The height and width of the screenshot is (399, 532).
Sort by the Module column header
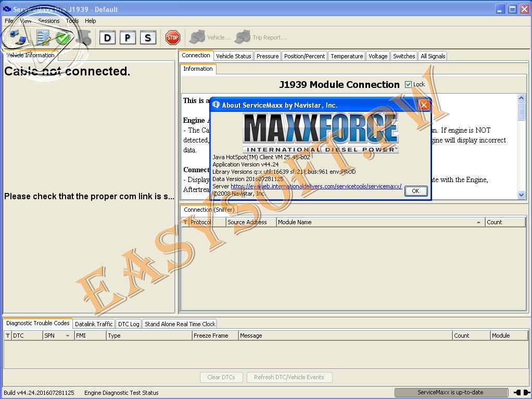pos(509,336)
